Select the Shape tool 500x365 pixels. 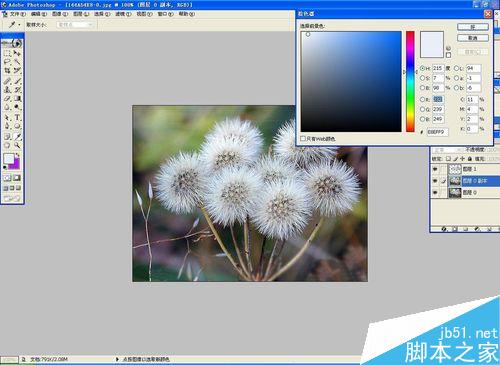click(17, 126)
